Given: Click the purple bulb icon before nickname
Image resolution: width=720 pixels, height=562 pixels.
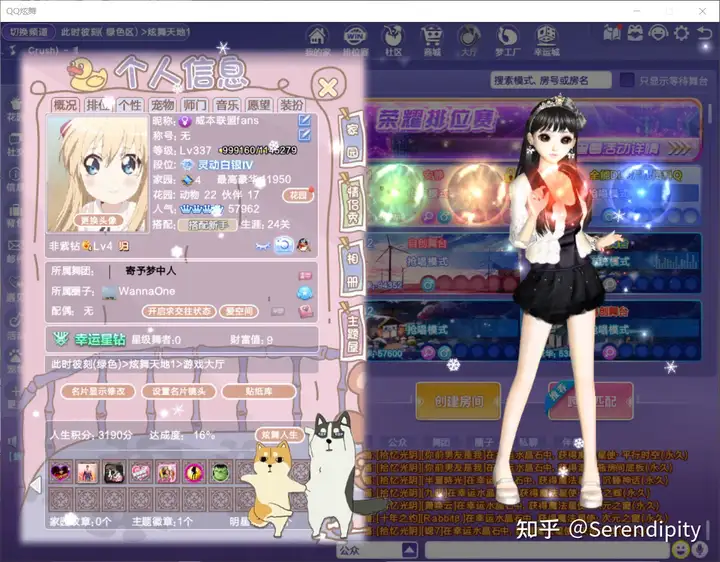Looking at the screenshot, I should click(185, 121).
